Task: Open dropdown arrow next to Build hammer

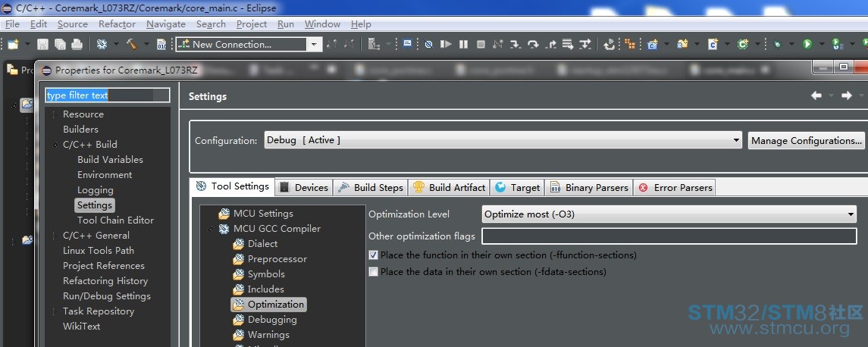Action: pos(146,44)
